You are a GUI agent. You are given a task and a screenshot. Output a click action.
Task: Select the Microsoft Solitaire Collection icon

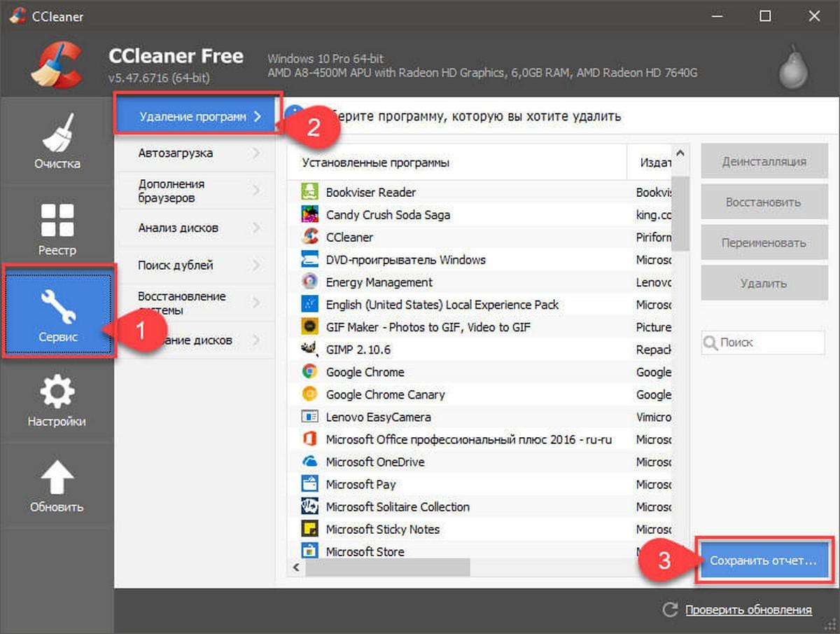[309, 506]
